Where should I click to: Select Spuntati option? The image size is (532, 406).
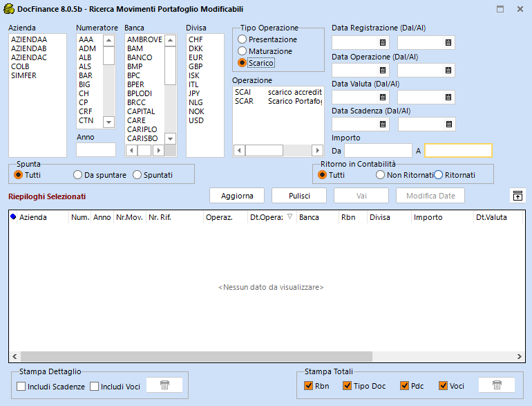(x=137, y=175)
